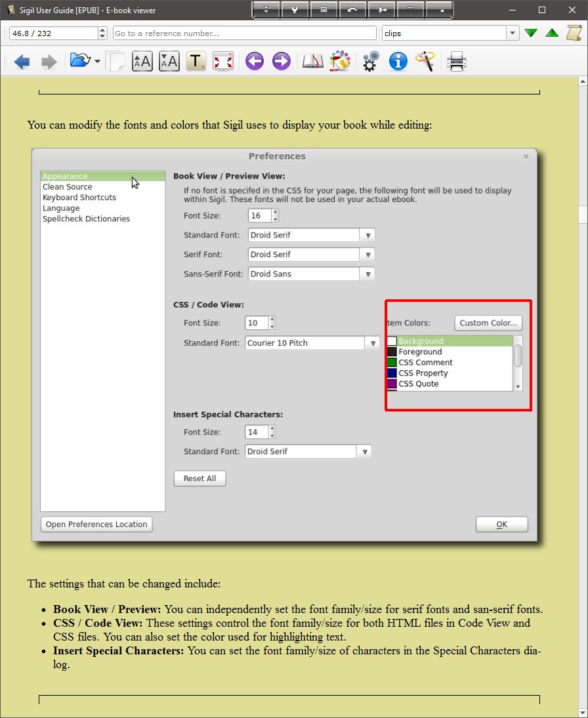Find next match green down arrow
Screen dimensions: 588x718
pyautogui.click(x=531, y=33)
